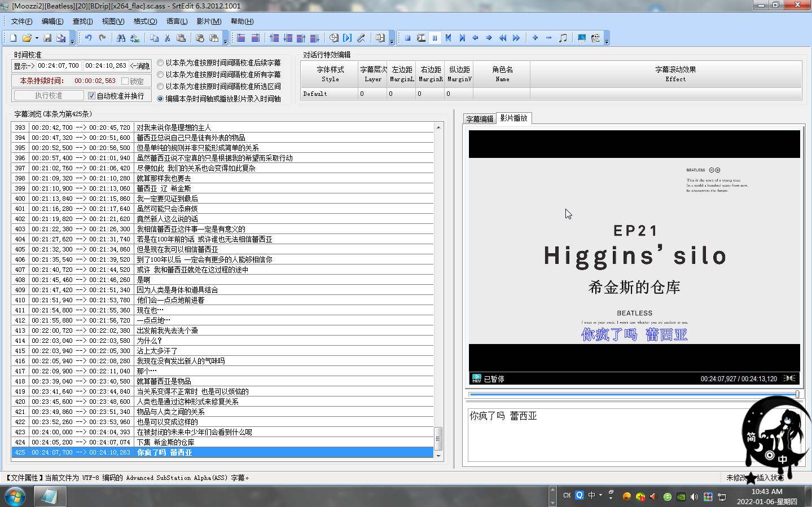Click the 字体样式 Style column header
This screenshot has width=812, height=507.
pyautogui.click(x=330, y=74)
